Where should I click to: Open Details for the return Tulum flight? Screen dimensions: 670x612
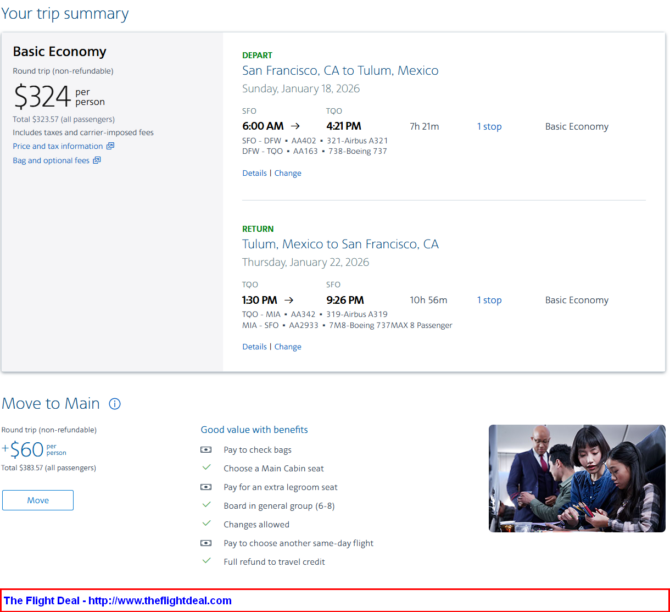click(254, 347)
